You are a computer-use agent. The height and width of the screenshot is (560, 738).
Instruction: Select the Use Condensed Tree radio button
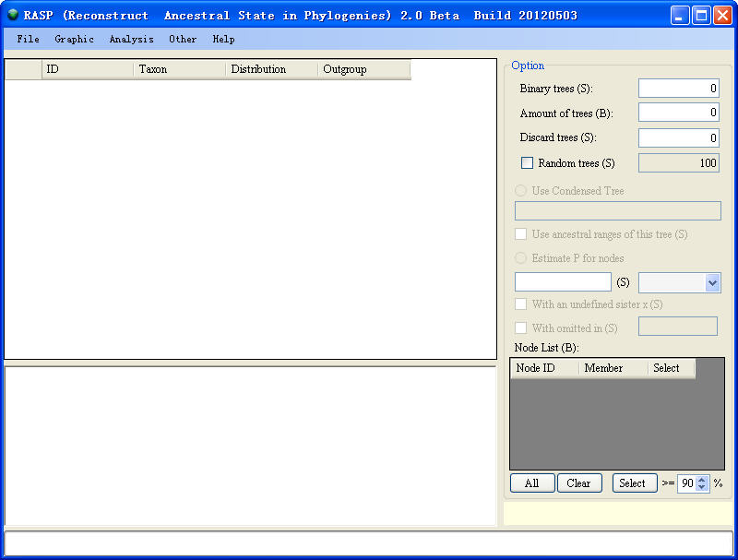(520, 191)
